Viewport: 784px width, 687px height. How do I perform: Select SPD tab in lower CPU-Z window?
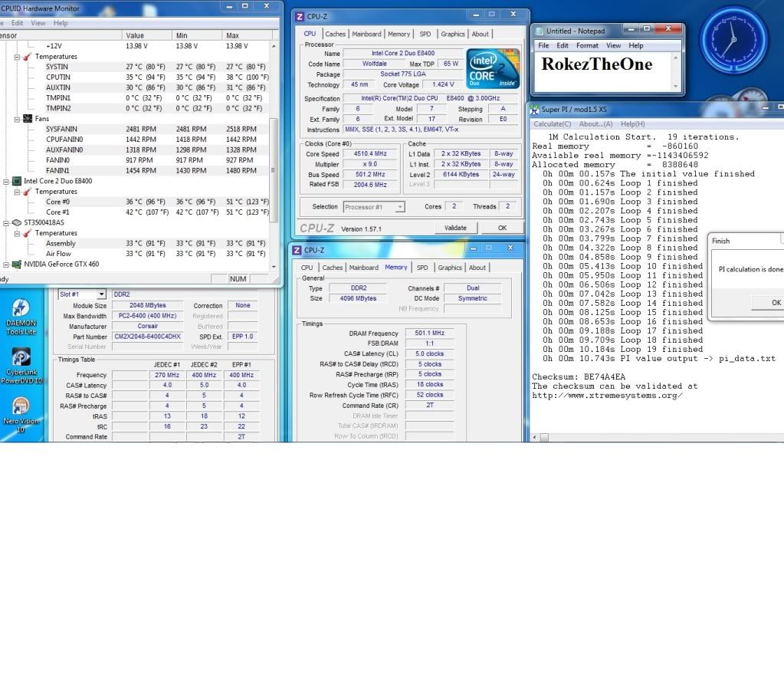click(x=422, y=268)
